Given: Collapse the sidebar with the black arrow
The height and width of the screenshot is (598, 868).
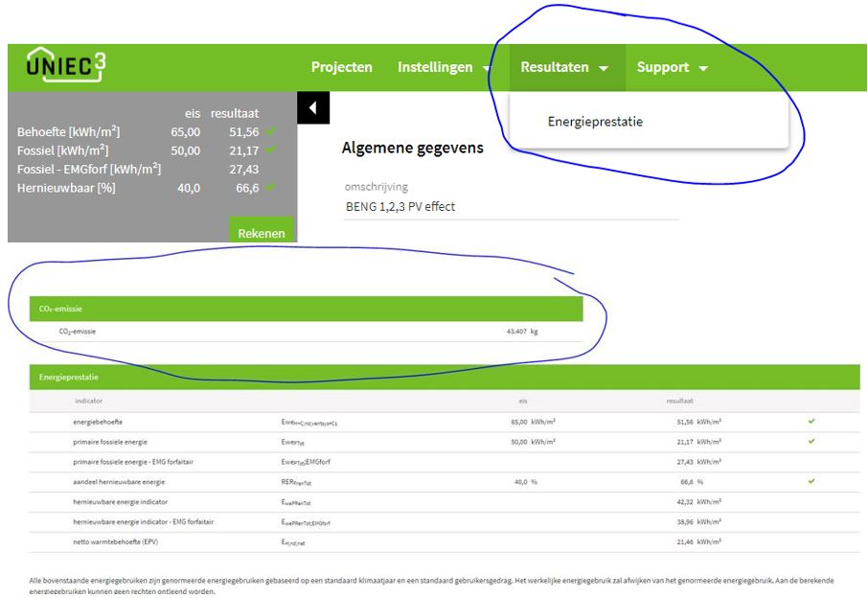Looking at the screenshot, I should coord(313,107).
